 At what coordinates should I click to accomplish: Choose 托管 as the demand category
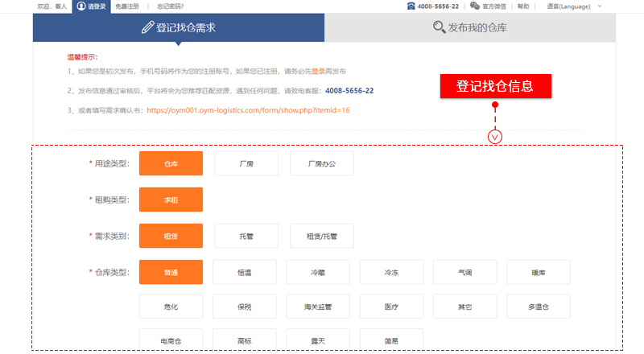(246, 237)
